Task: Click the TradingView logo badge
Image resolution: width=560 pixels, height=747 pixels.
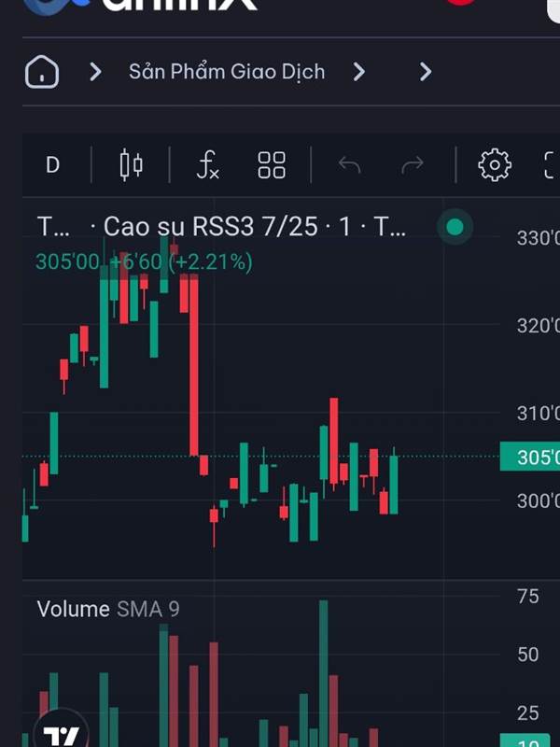Action: pyautogui.click(x=61, y=730)
